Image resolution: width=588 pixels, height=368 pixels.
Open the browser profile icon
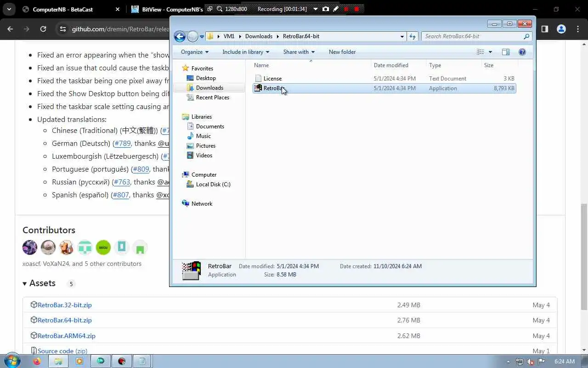click(x=561, y=29)
